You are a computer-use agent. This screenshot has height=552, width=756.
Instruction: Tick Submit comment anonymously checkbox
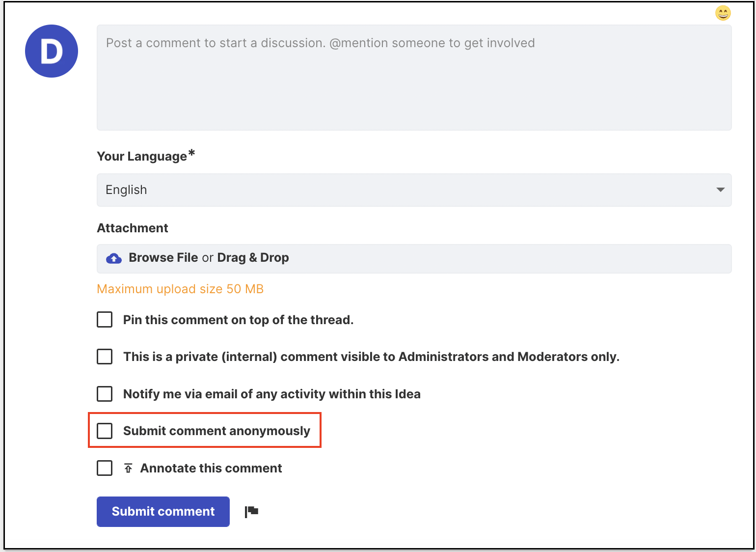[x=105, y=431]
